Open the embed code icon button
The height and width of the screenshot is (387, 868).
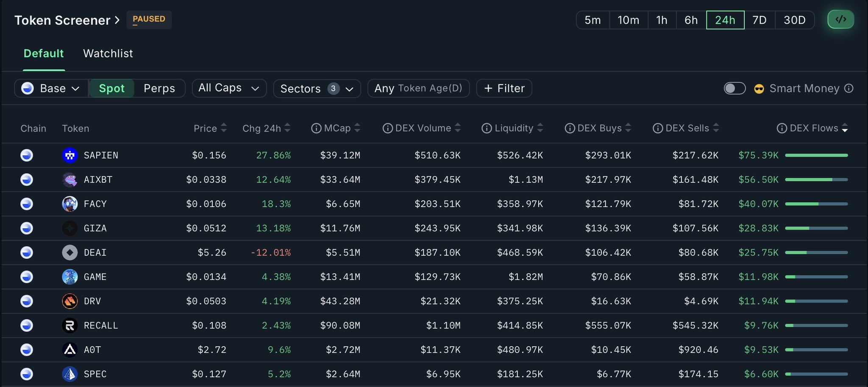pyautogui.click(x=840, y=19)
